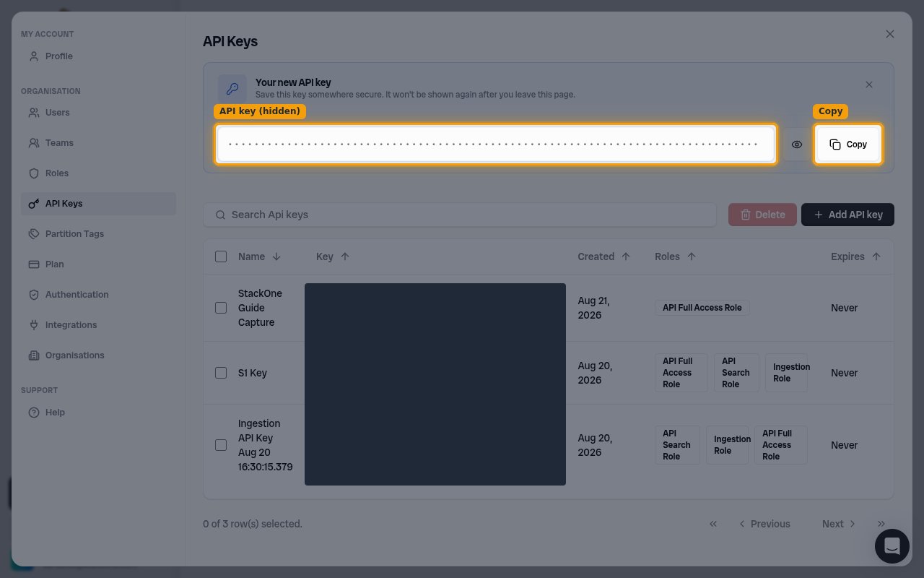Click Add API key button
This screenshot has width=924, height=578.
coord(847,215)
